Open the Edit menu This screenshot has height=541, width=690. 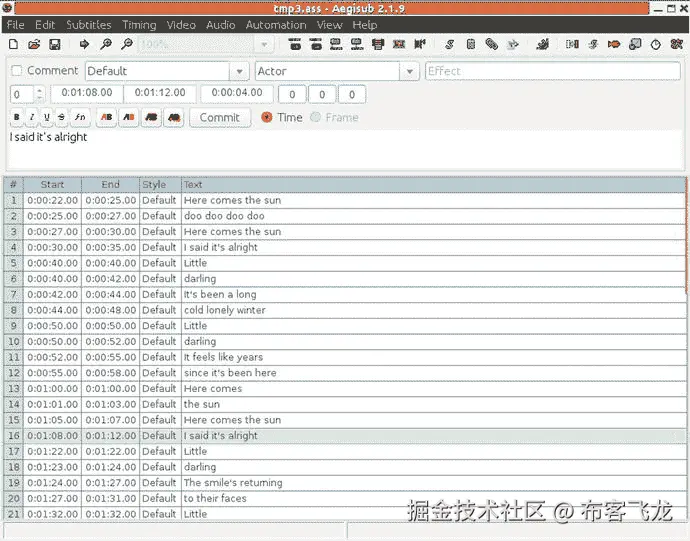[x=45, y=25]
